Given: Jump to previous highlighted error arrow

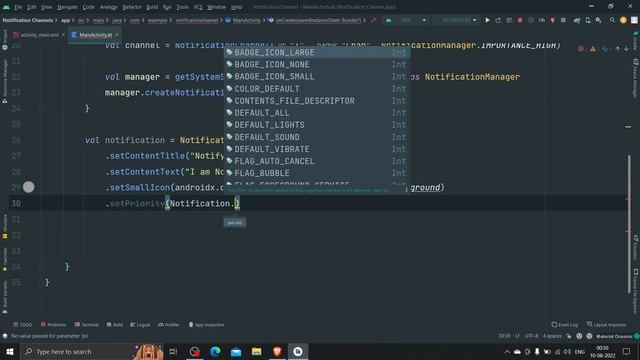Looking at the screenshot, I should click(618, 49).
